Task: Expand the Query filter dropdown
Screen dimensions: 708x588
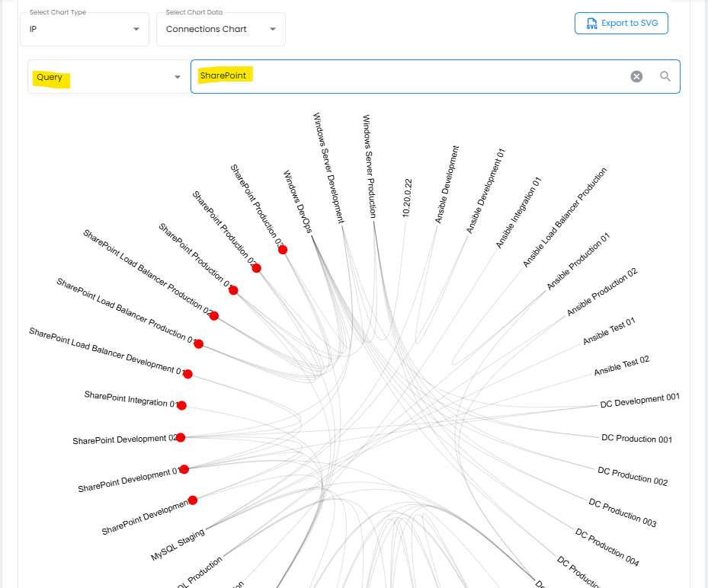Action: (108, 77)
